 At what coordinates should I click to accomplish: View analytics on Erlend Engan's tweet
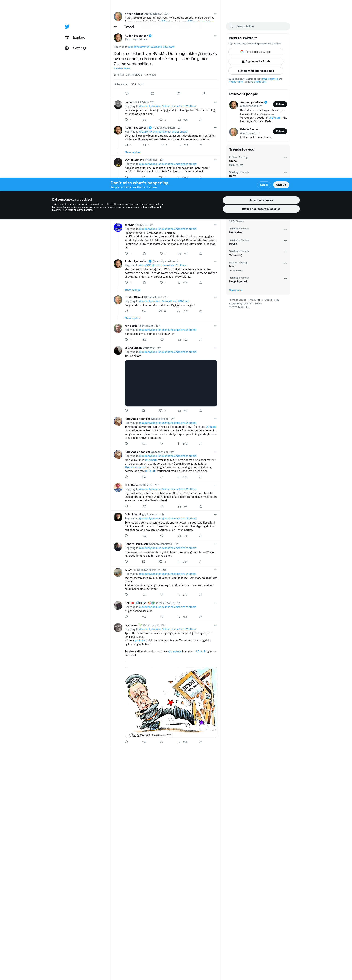point(179,411)
